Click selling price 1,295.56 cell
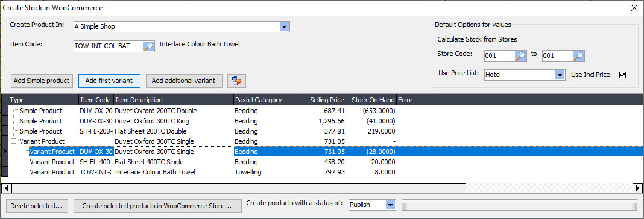 (x=323, y=121)
